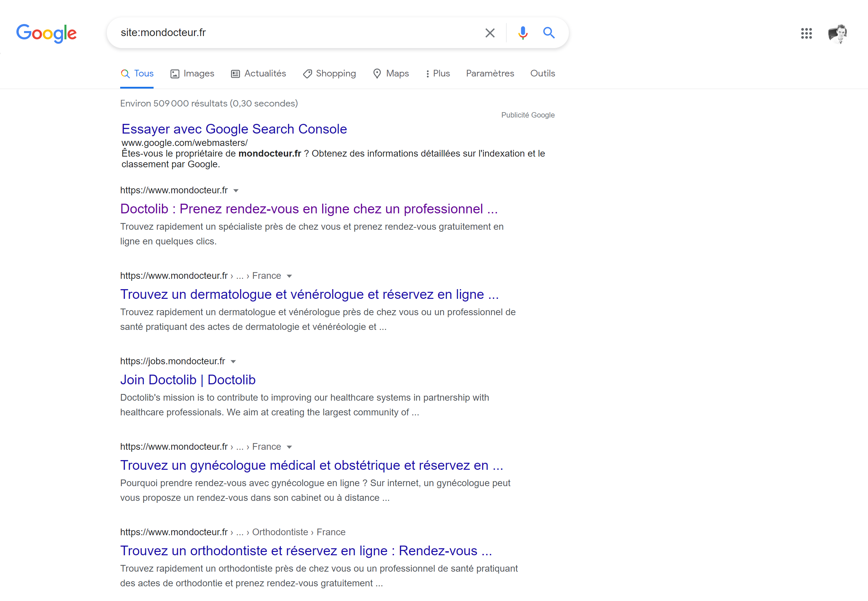Viewport: 868px width, 601px height.
Task: Open Trouvez un orthodontiste et réservez result
Action: [306, 551]
